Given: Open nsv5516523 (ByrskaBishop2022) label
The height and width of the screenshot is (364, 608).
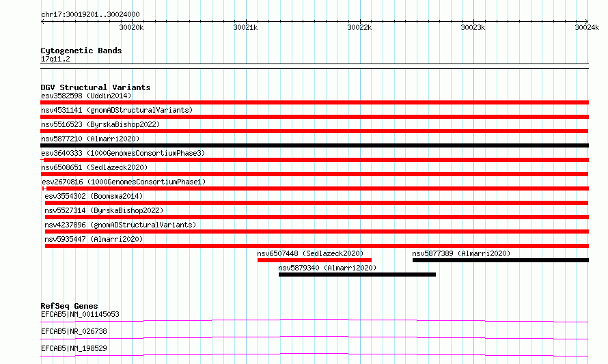Looking at the screenshot, I should pos(100,124).
